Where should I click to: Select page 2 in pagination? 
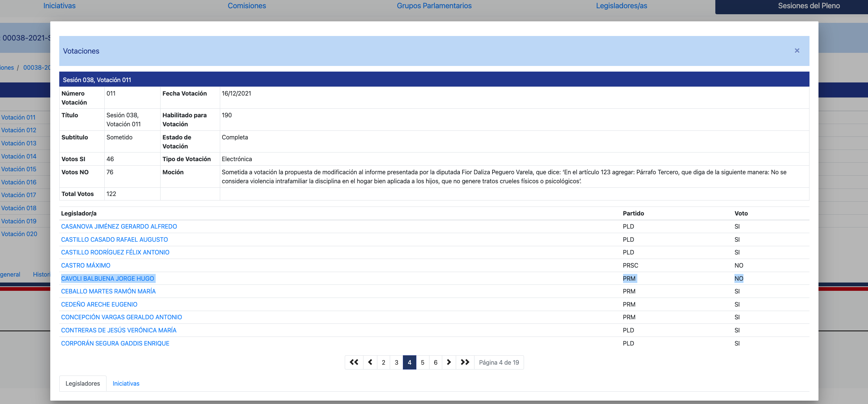click(x=383, y=362)
